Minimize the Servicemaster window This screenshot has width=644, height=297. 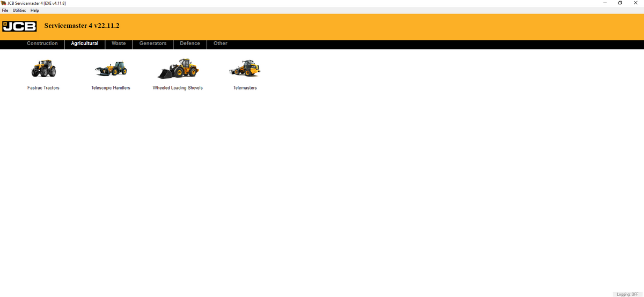(605, 3)
